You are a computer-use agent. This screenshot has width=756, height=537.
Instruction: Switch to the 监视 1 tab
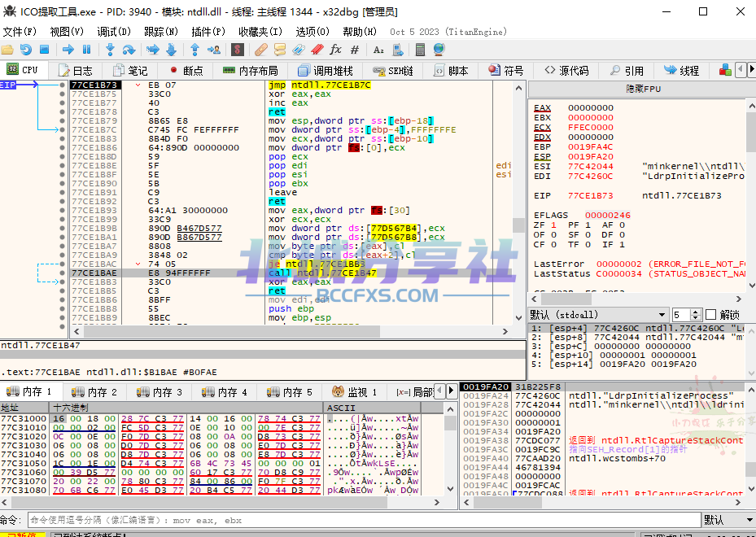[354, 392]
